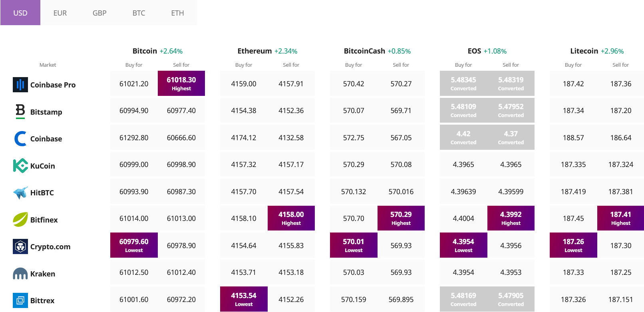Click Bitstamp Litecoin buy price 187.34
Screen dimensions: 644x312
(573, 110)
